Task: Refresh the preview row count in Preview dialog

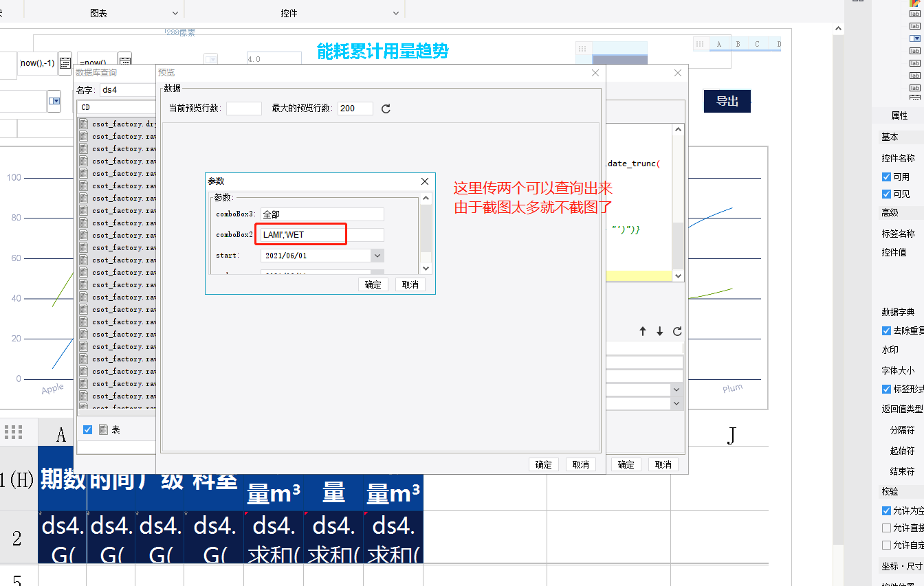Action: click(386, 109)
